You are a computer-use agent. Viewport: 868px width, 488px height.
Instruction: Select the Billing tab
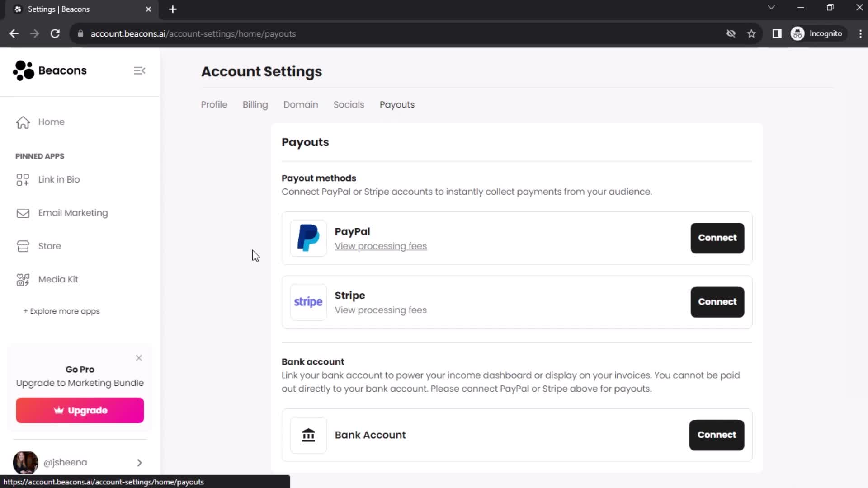click(255, 105)
